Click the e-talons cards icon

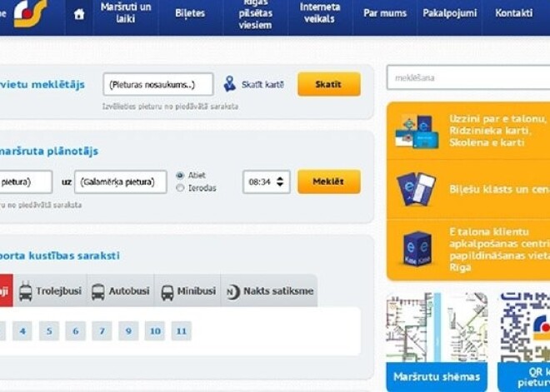pyautogui.click(x=417, y=131)
